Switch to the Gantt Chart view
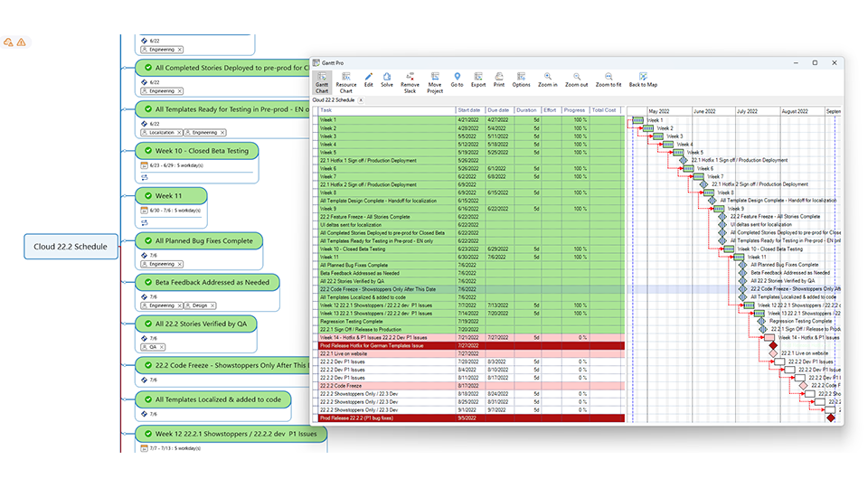The image size is (868, 488). pos(322,82)
